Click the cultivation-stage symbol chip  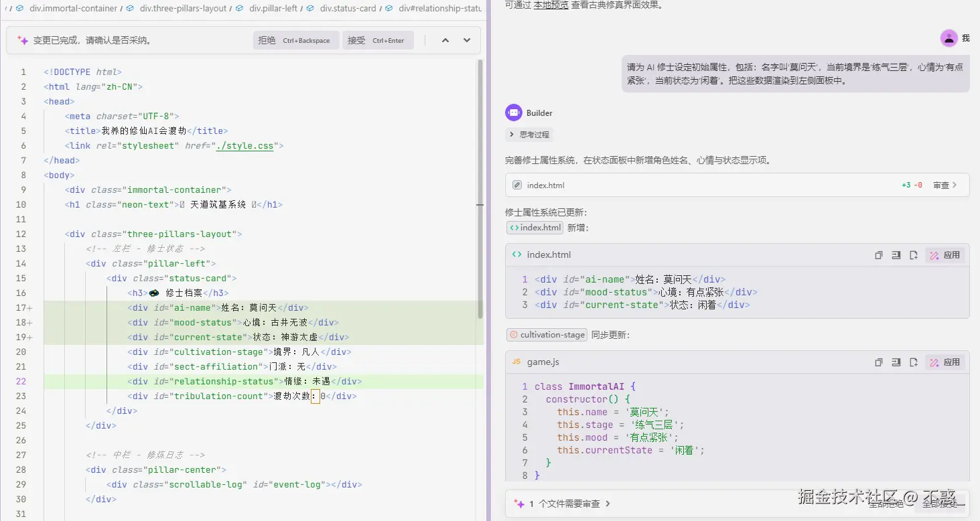547,335
